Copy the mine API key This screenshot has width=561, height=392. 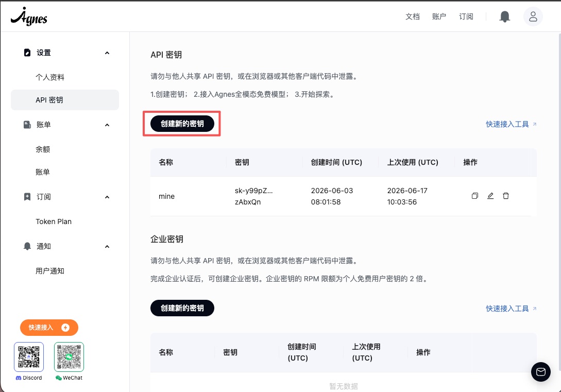coord(475,196)
